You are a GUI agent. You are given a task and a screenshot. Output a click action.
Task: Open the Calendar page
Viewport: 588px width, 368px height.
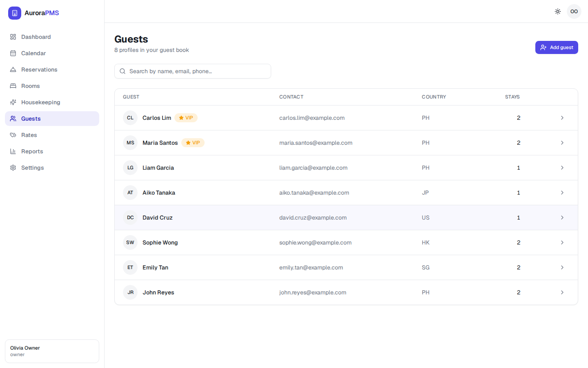pyautogui.click(x=52, y=53)
